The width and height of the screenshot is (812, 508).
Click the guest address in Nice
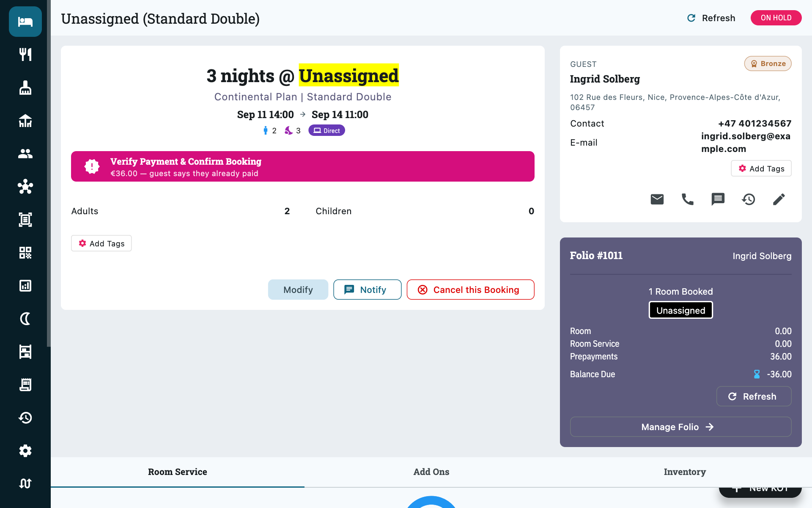pyautogui.click(x=675, y=102)
